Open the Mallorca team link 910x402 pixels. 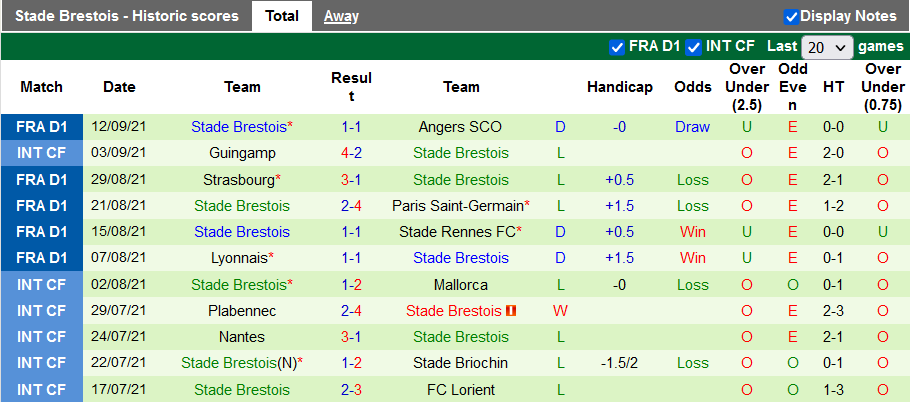pos(461,285)
